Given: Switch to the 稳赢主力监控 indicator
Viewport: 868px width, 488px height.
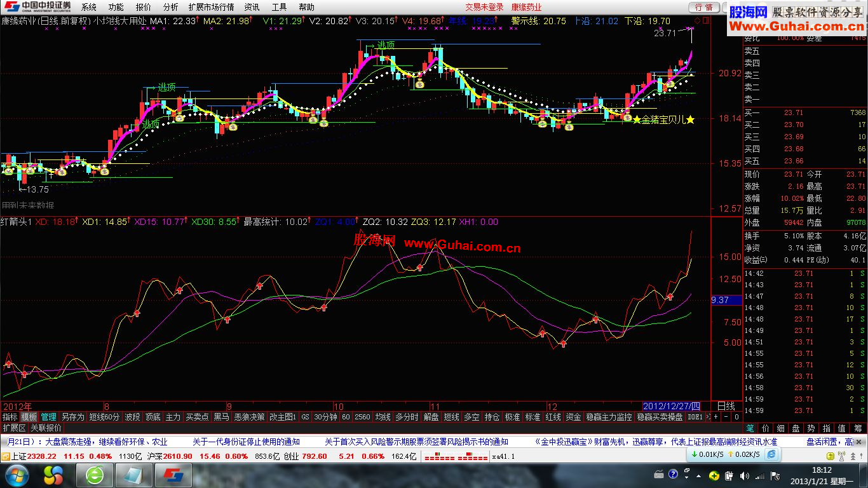Looking at the screenshot, I should (609, 417).
